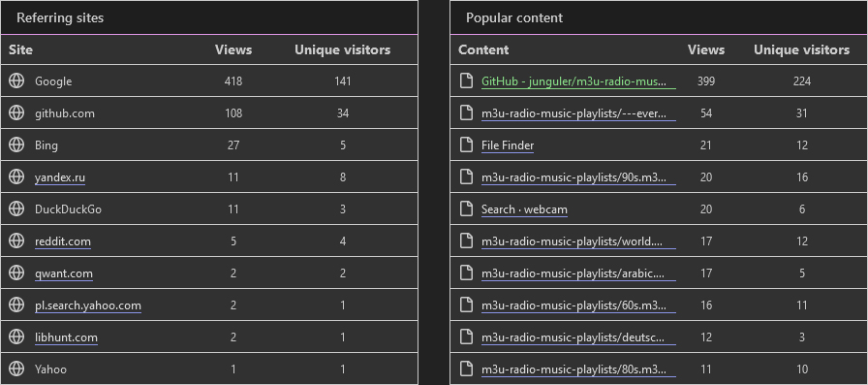Image resolution: width=868 pixels, height=385 pixels.
Task: Open the m3u-radio-music-playlists/90s.m3u link
Action: coord(578,177)
